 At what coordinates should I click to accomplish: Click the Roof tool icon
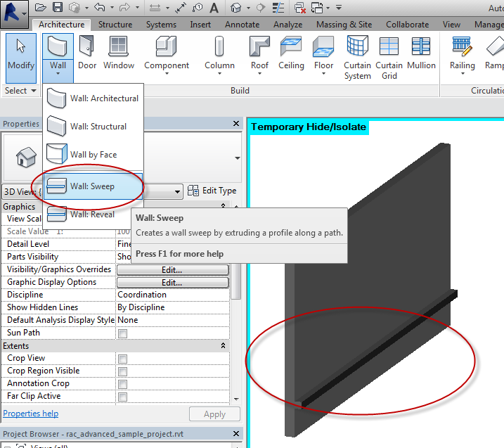click(x=259, y=46)
